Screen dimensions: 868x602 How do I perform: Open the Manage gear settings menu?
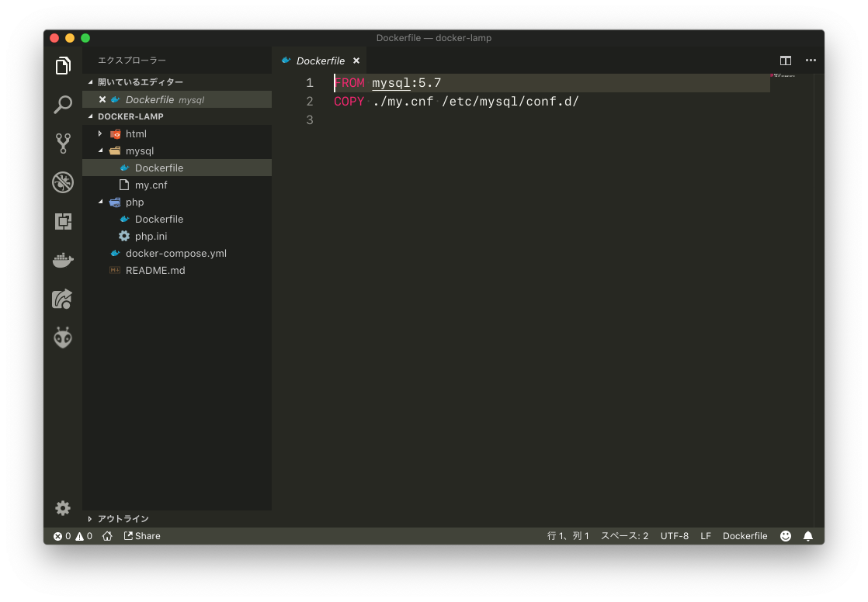63,508
